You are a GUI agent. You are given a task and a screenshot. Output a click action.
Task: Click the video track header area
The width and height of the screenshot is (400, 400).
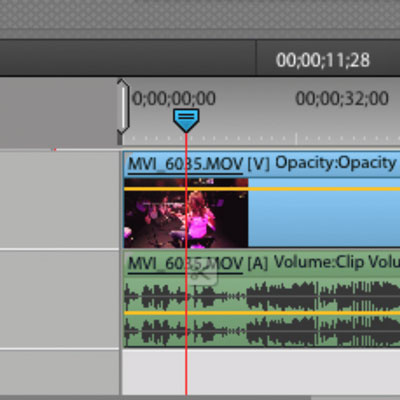pyautogui.click(x=59, y=199)
